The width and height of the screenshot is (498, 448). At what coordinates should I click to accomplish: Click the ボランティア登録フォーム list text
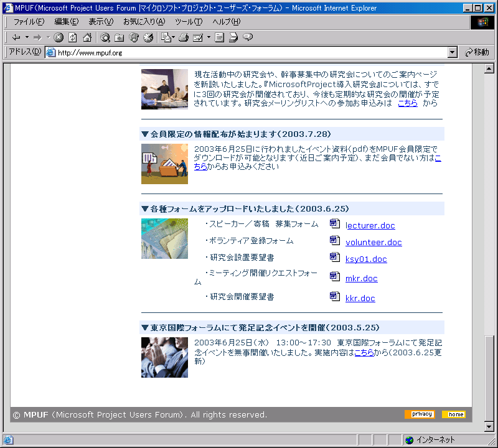coord(250,241)
